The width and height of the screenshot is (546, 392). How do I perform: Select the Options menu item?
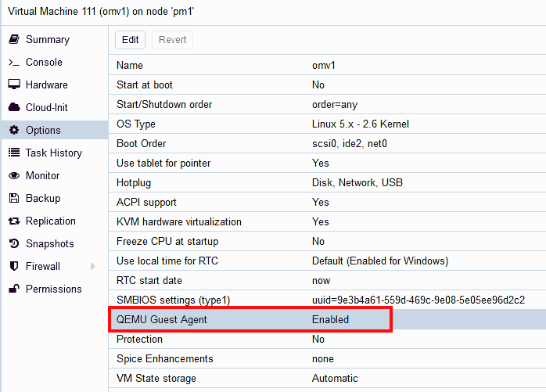(42, 130)
